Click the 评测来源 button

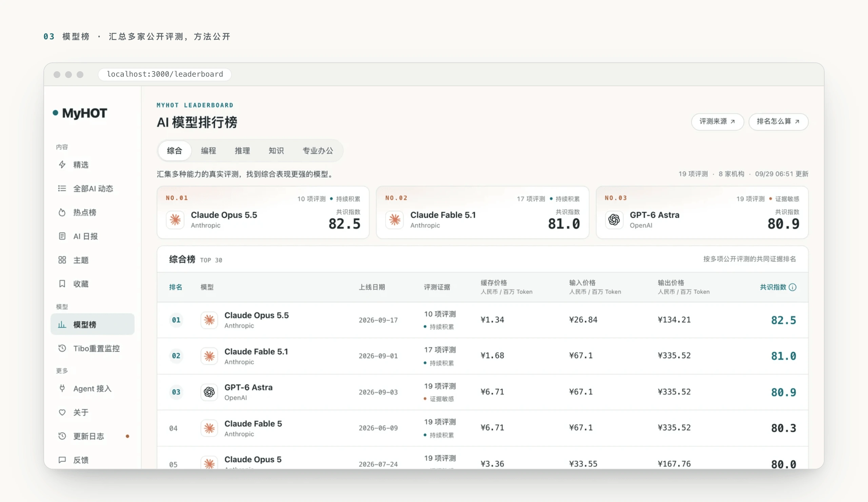[x=717, y=122]
